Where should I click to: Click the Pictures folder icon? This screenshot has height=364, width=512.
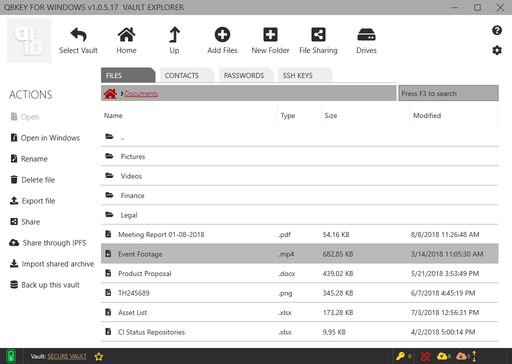point(109,156)
